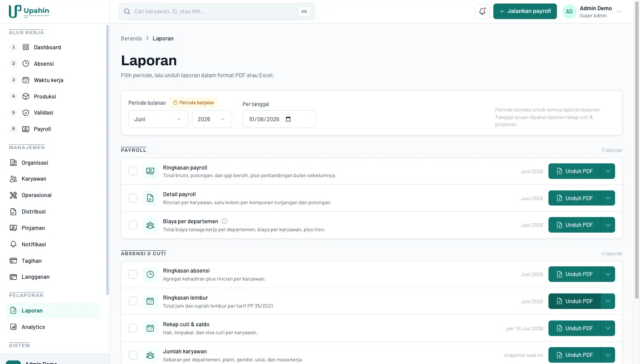Click the Operasional tools icon in the sidebar
Image resolution: width=640 pixels, height=364 pixels.
pos(13,195)
